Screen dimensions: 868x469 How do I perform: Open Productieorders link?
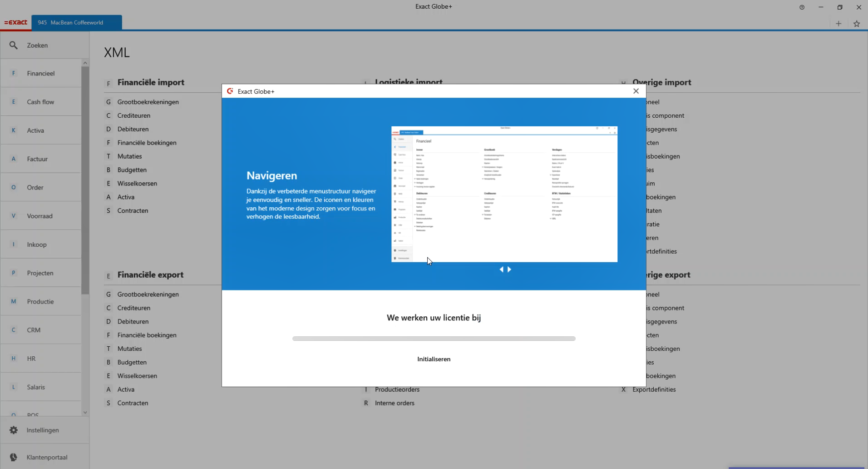pos(397,390)
